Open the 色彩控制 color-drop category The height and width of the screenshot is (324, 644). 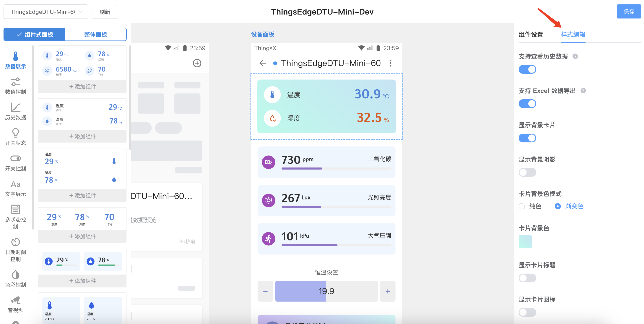point(15,279)
